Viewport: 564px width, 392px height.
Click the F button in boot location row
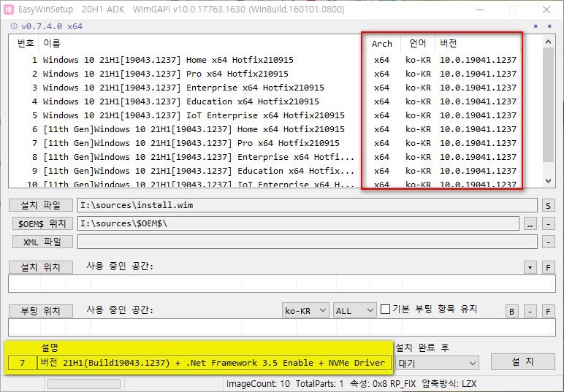coord(548,312)
